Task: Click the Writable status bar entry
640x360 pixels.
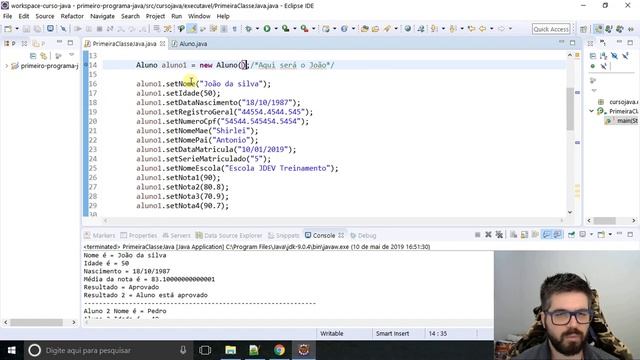Action: [331, 333]
